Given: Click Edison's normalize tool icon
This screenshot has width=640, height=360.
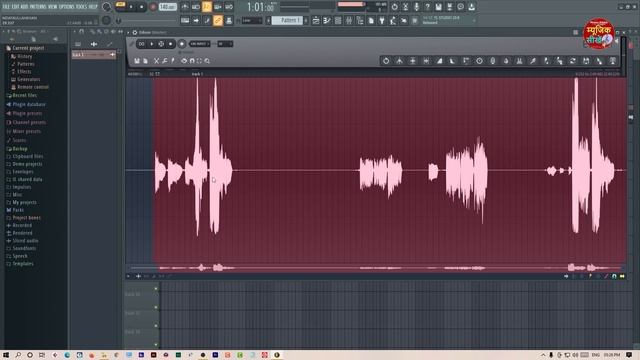Looking at the screenshot, I should 413,61.
